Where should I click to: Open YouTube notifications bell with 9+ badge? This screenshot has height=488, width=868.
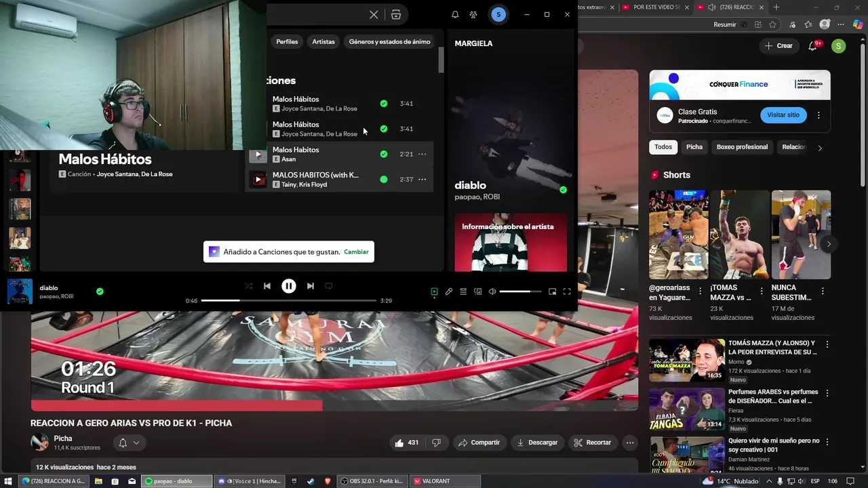pos(813,45)
